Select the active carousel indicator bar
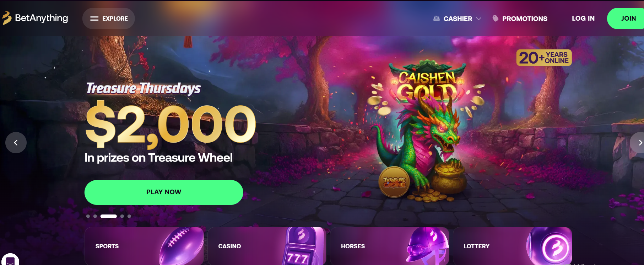644x265 pixels. 109,216
